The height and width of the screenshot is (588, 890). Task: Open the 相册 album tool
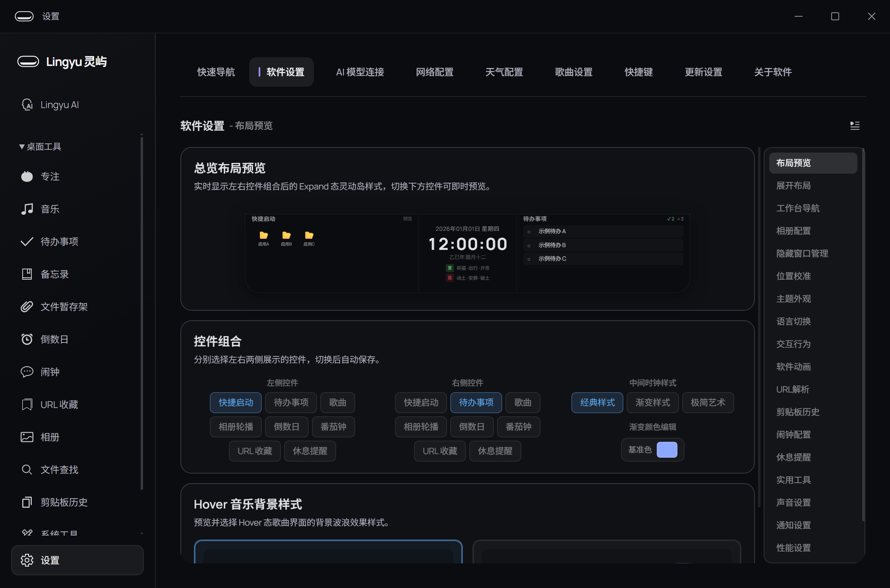41,437
